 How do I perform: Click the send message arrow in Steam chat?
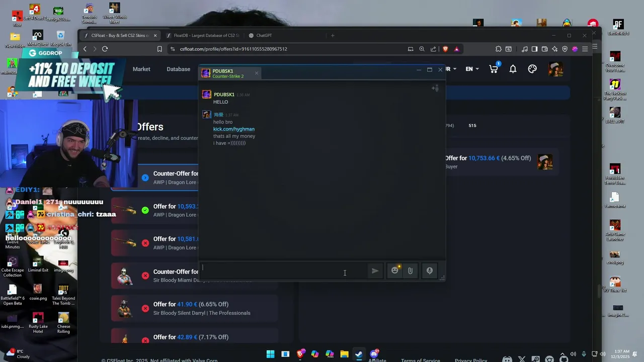pos(375,270)
